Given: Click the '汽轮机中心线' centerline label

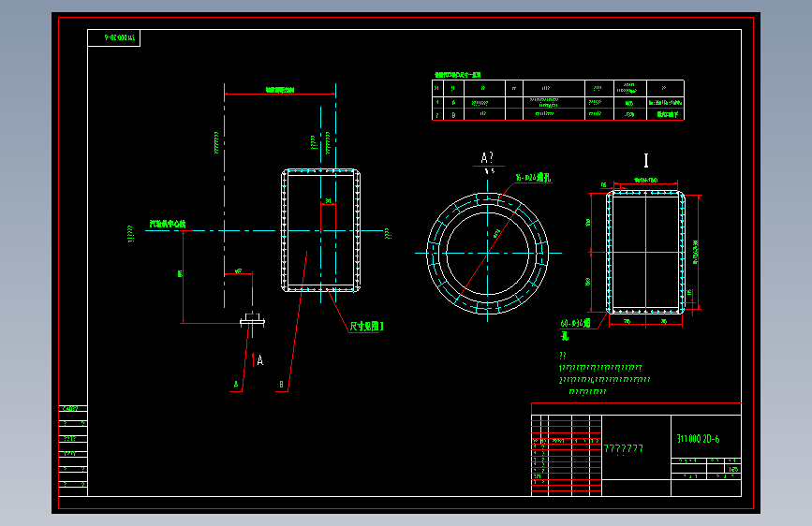Looking at the screenshot, I should coord(168,224).
